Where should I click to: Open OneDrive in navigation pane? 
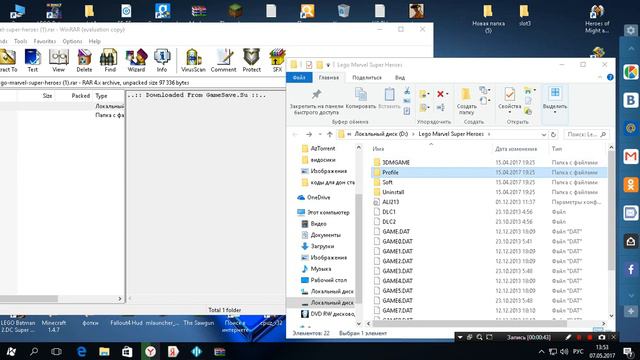[x=318, y=197]
